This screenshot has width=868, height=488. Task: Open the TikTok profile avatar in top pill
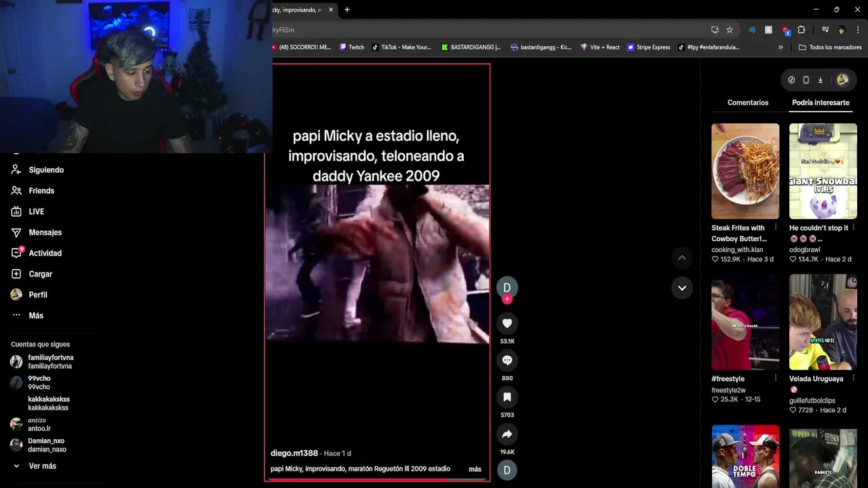tap(842, 80)
